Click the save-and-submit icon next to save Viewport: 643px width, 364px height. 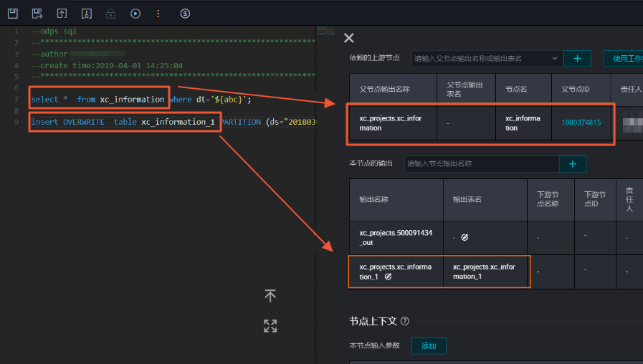(37, 14)
